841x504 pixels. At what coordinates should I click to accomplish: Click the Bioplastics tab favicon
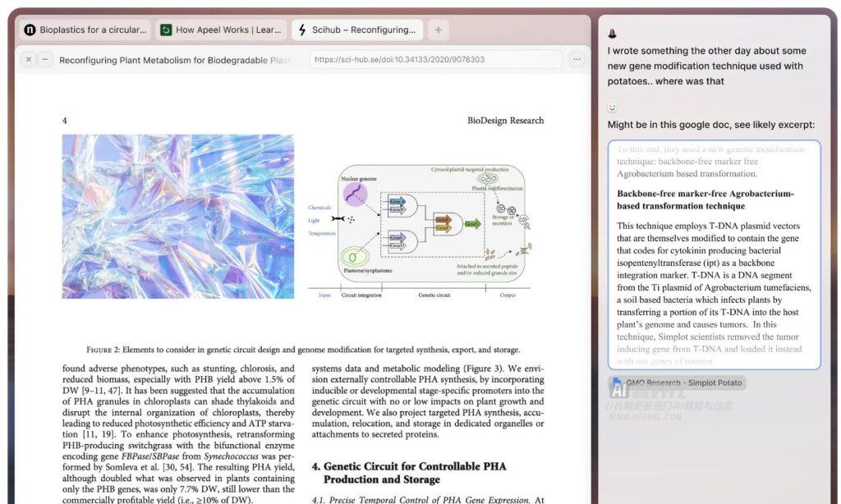point(30,30)
